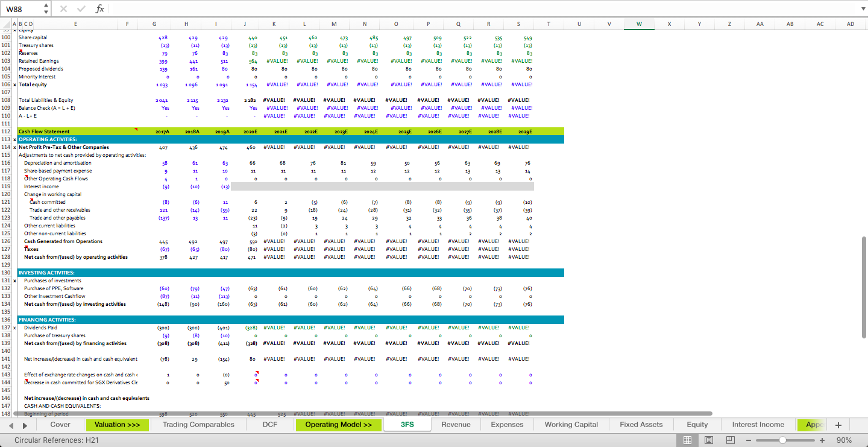Viewport: 868px width, 447px height.
Task: Open the Interest Income sheet tab
Action: point(758,425)
